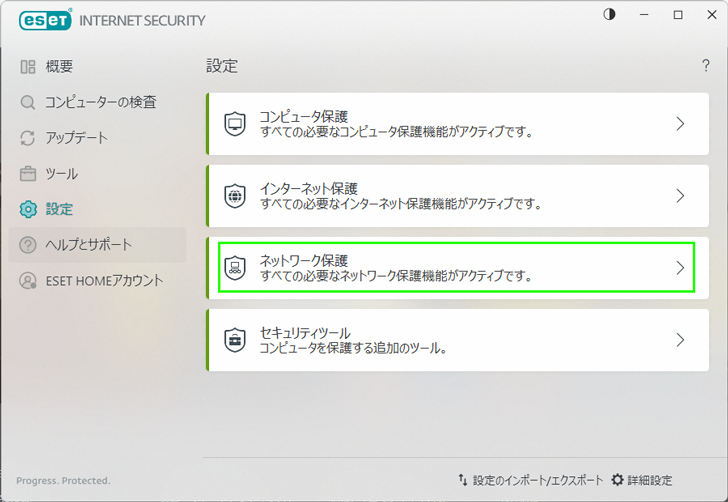728x502 pixels.
Task: Open the 概要 overview icon in sidebar
Action: [x=28, y=66]
